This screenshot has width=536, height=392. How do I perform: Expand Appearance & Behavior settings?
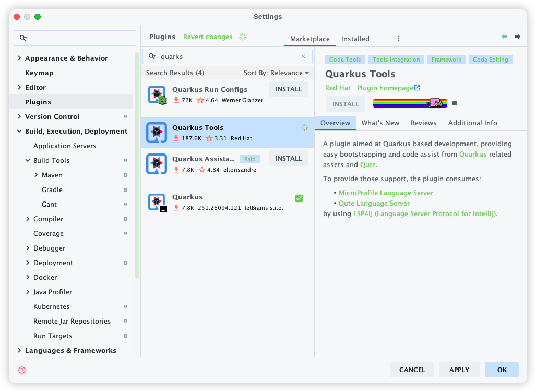19,58
